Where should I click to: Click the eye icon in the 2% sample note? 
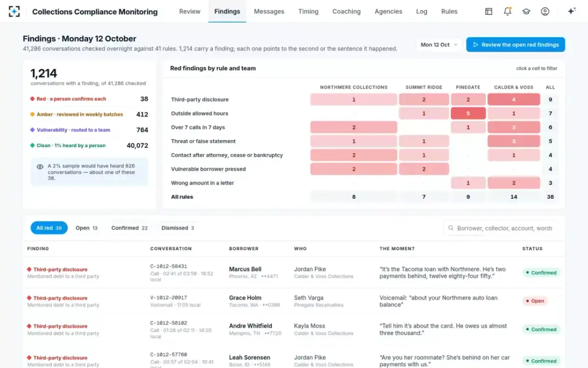point(40,167)
